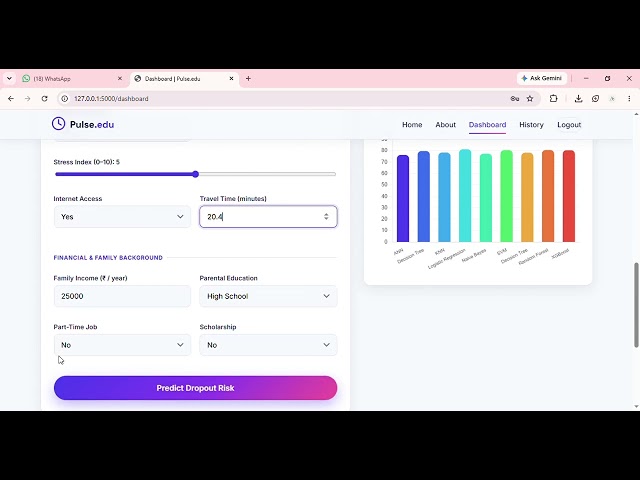Open the Scholarship dropdown

coord(268,345)
